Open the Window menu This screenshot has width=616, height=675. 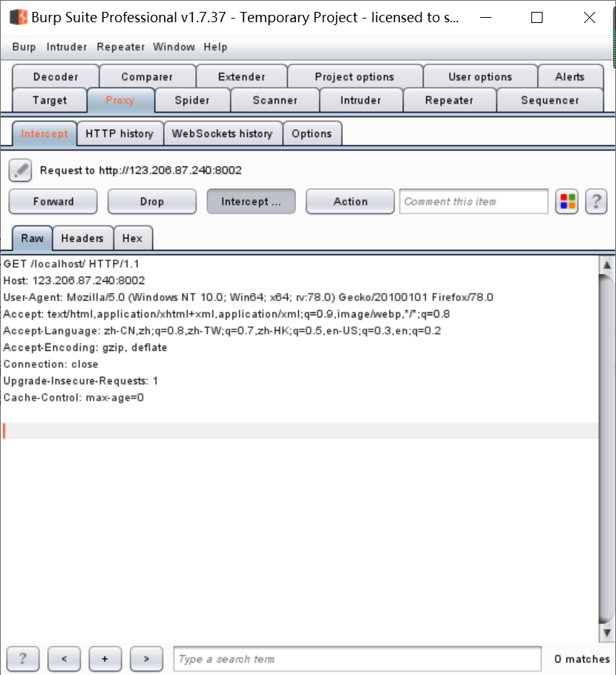[x=174, y=47]
